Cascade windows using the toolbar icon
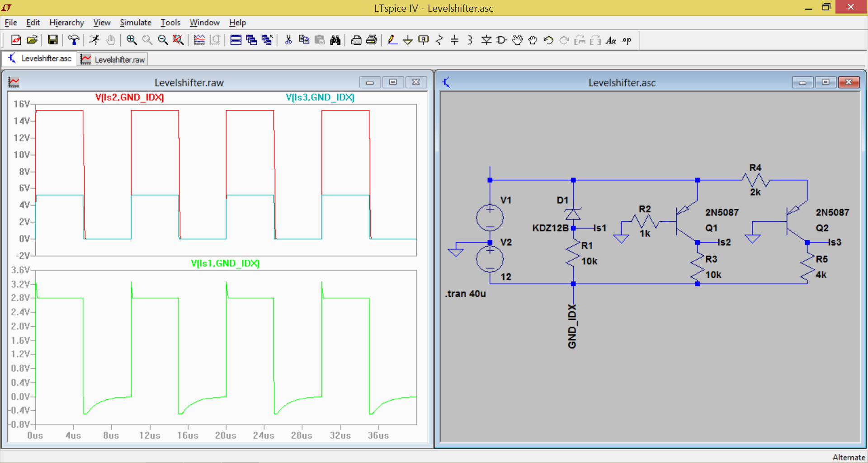Viewport: 868px width, 463px height. [251, 40]
